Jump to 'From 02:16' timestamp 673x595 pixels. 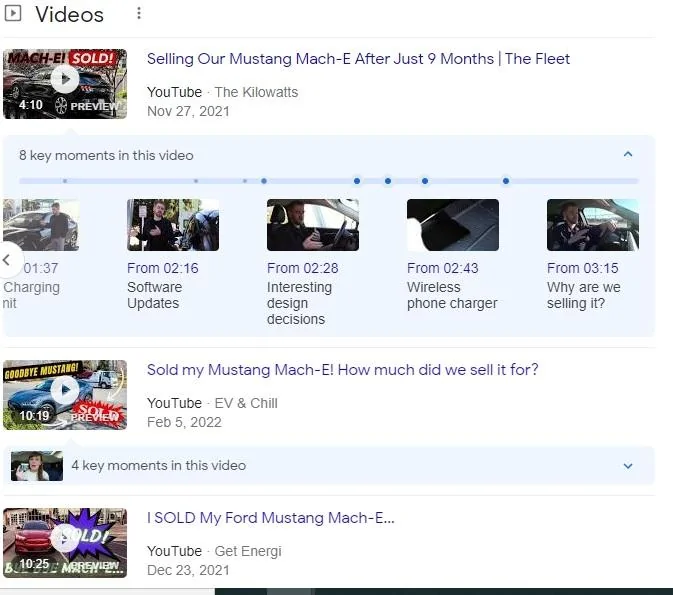click(x=163, y=268)
